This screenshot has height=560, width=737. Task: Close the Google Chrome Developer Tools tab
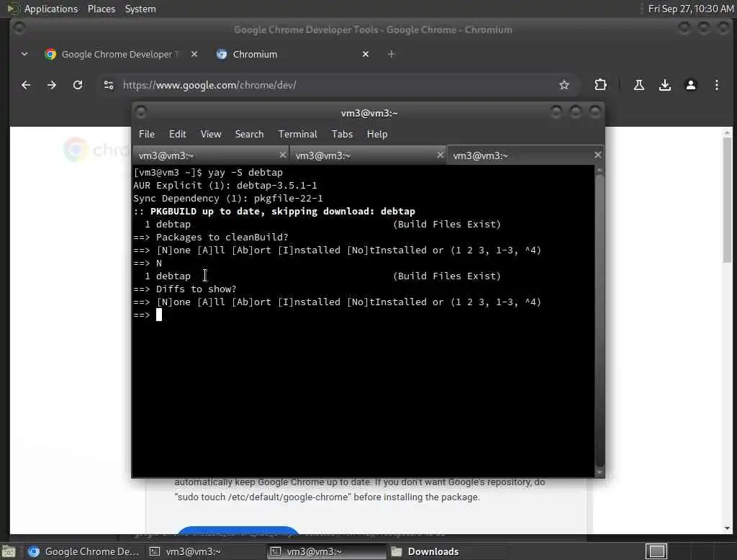194,54
